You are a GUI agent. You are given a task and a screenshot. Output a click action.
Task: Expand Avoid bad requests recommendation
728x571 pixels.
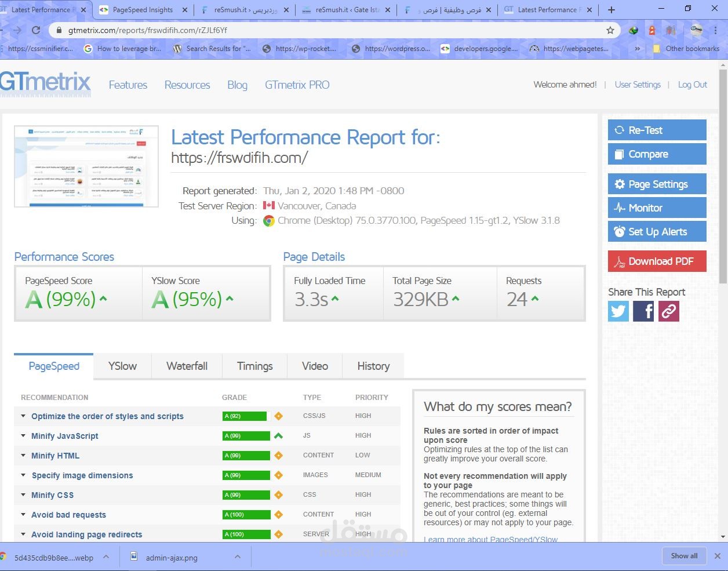pyautogui.click(x=23, y=514)
